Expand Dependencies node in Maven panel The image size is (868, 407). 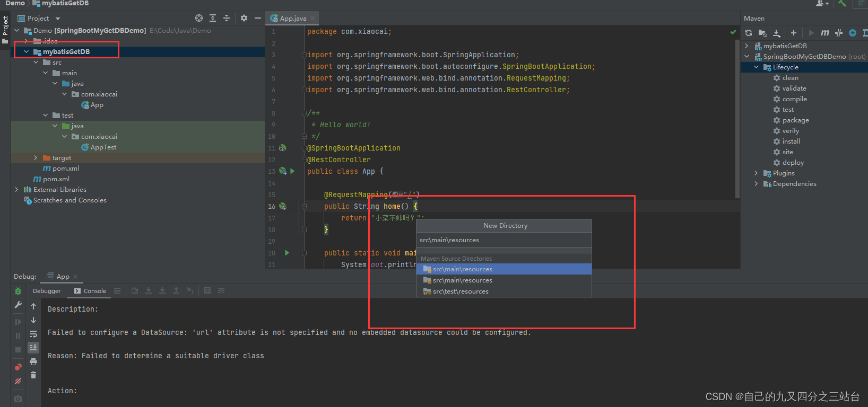tap(756, 183)
